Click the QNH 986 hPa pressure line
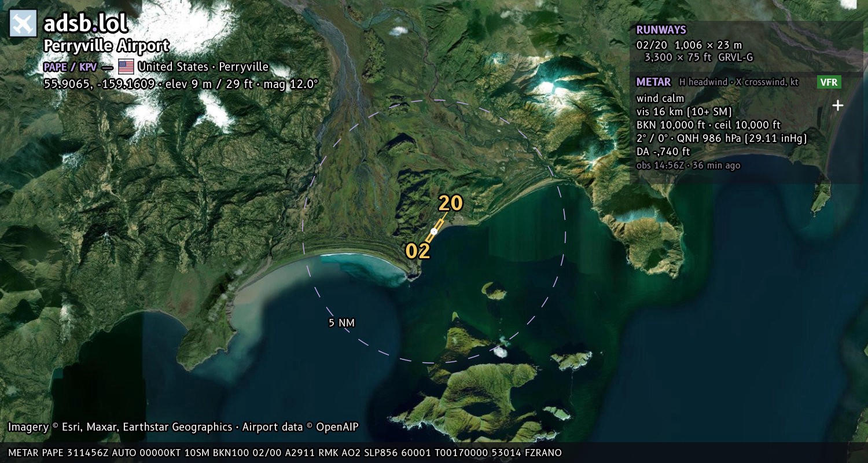868x463 pixels. 722,138
